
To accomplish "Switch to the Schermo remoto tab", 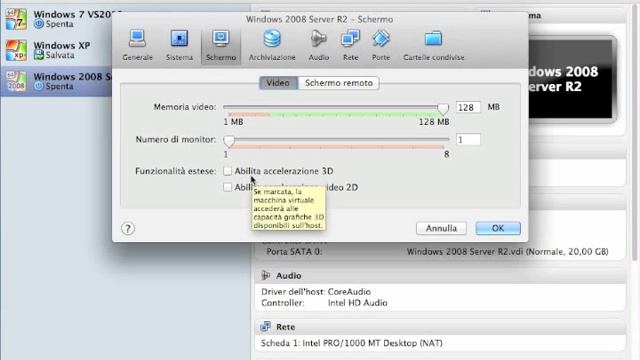I will click(x=339, y=83).
